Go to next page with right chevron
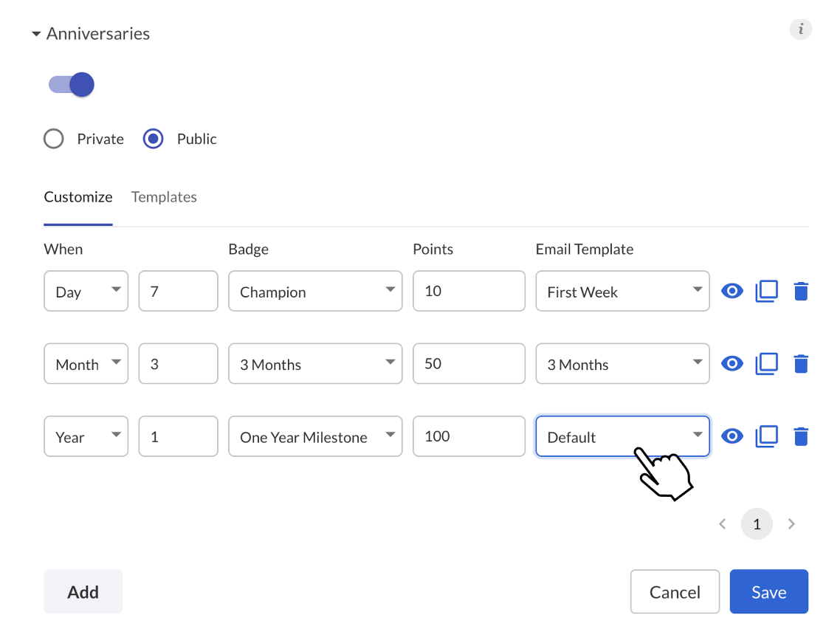Viewport: 840px width, 629px height. 791,524
